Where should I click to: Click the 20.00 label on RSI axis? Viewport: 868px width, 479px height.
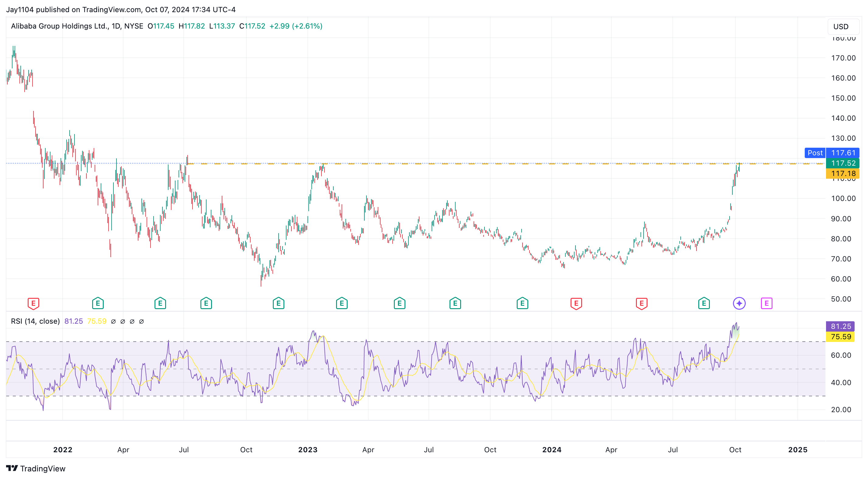click(x=841, y=410)
